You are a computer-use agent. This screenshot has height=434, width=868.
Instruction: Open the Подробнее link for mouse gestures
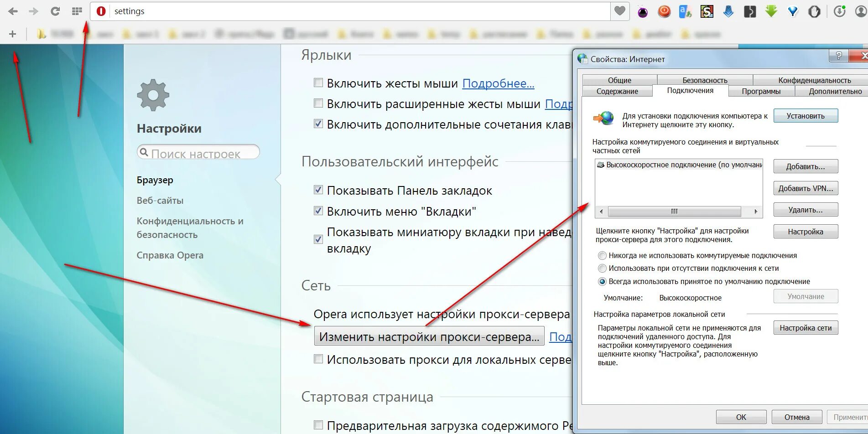pyautogui.click(x=498, y=83)
